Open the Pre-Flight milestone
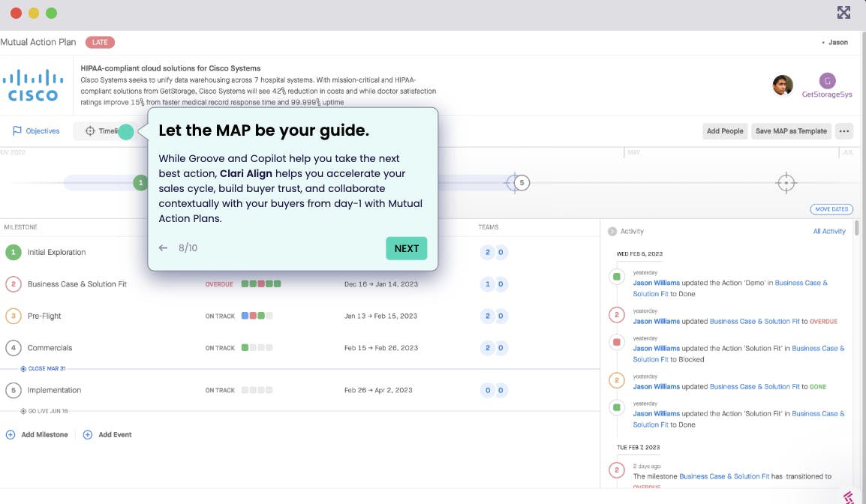866x504 pixels. 44,316
